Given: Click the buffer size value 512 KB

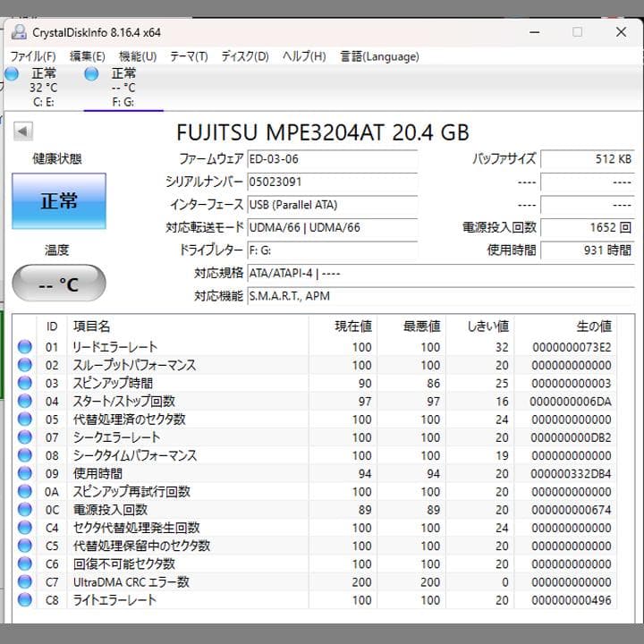Looking at the screenshot, I should (x=588, y=159).
